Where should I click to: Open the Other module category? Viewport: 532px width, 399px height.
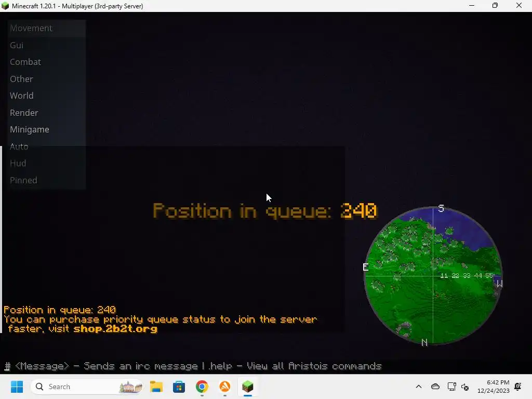pyautogui.click(x=46, y=79)
